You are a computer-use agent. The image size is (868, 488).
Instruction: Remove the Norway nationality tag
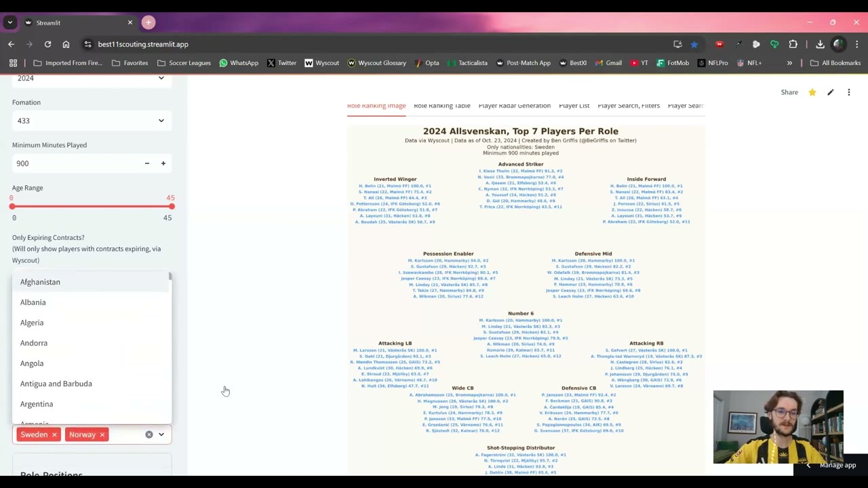coord(102,434)
